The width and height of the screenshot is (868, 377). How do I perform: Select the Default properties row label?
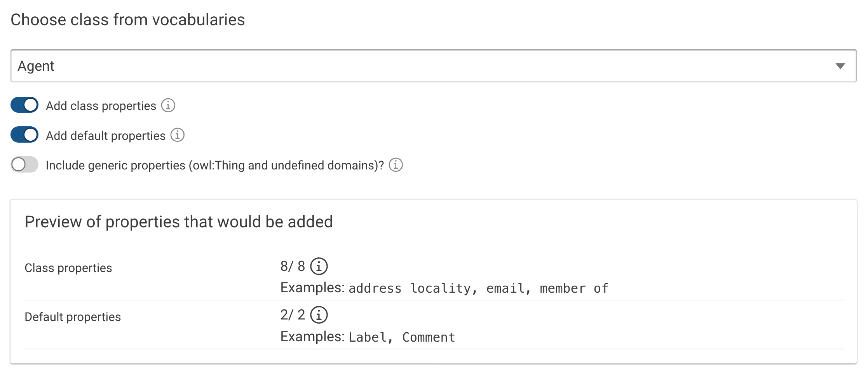(x=73, y=317)
